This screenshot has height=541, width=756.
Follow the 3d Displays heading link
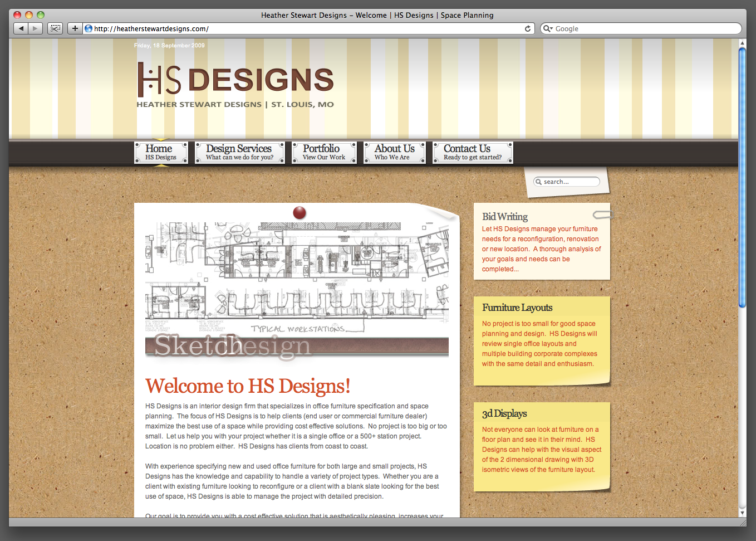pyautogui.click(x=504, y=413)
